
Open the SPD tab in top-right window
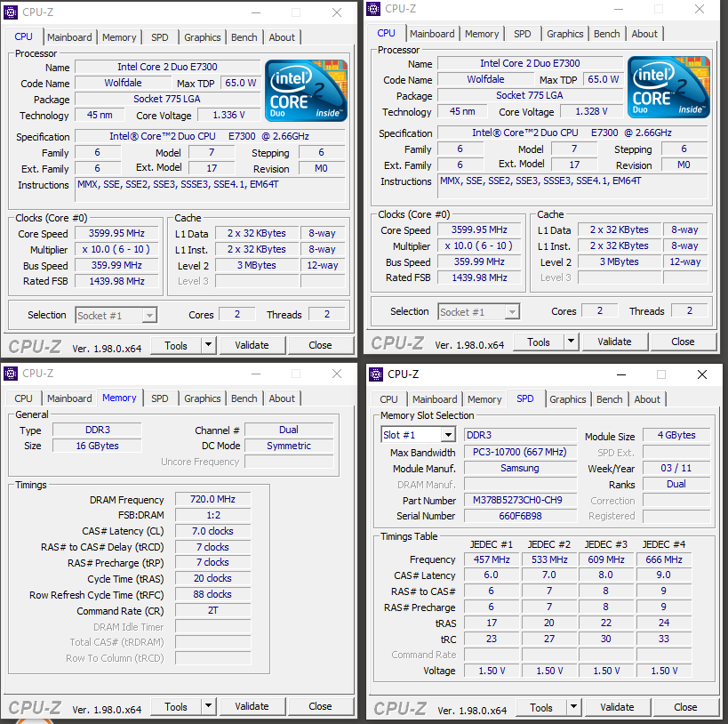[x=523, y=34]
